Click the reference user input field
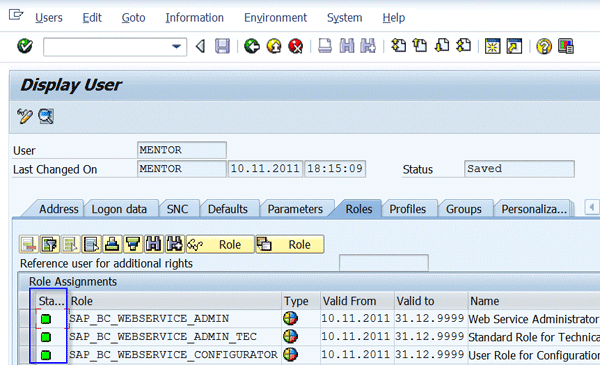Viewport: 600px width, 365px height. tap(384, 263)
